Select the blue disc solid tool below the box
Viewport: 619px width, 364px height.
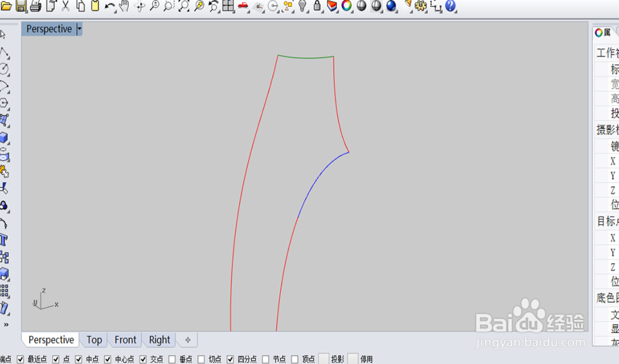4,155
